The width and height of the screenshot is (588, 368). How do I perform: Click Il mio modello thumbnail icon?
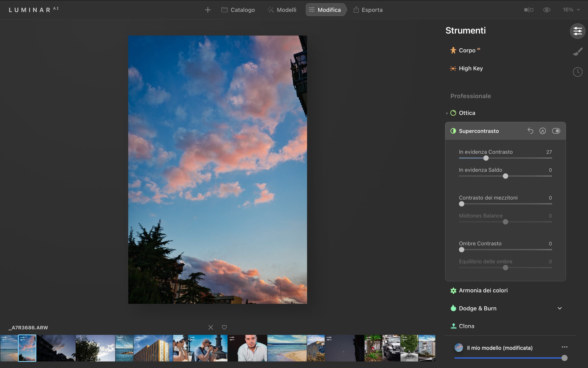pyautogui.click(x=458, y=348)
